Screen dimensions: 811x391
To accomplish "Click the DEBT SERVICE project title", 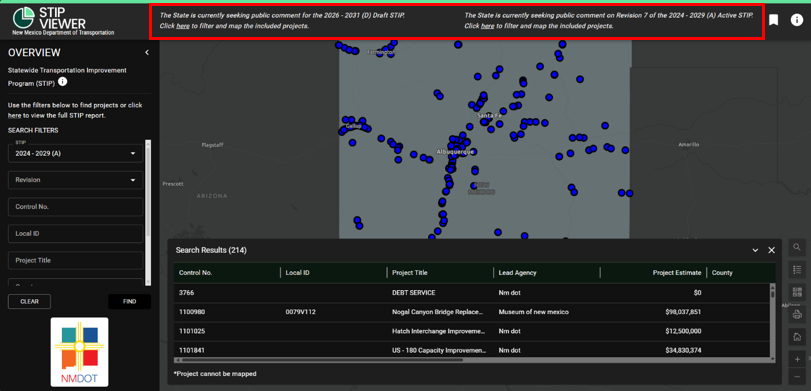I will click(x=414, y=293).
